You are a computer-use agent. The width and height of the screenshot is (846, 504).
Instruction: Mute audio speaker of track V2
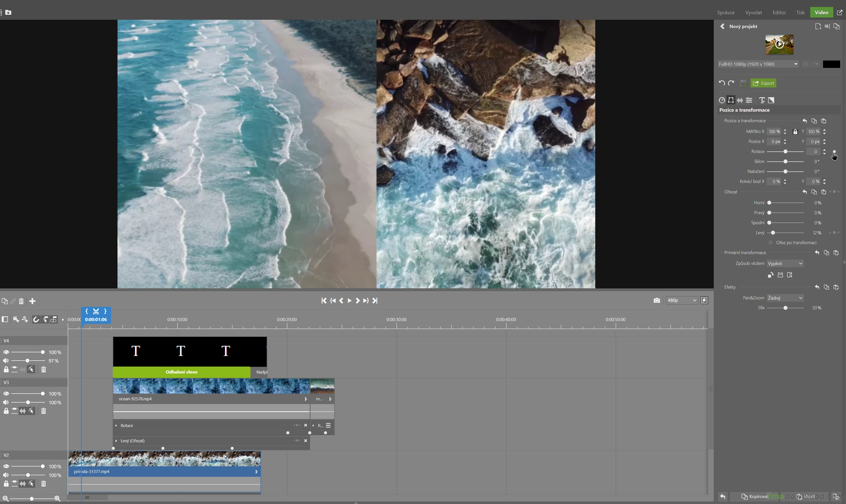(6, 475)
